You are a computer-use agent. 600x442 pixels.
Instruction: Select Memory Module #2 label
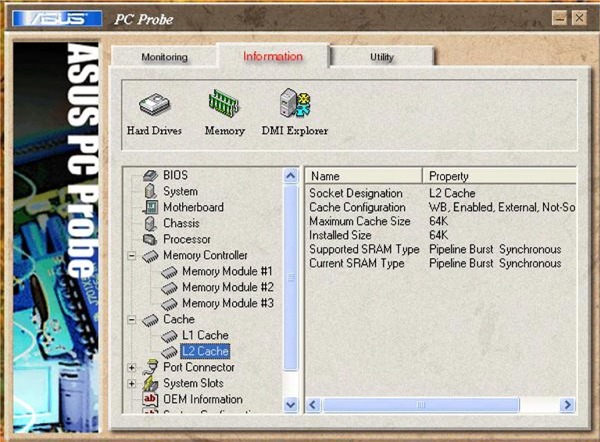click(x=228, y=288)
